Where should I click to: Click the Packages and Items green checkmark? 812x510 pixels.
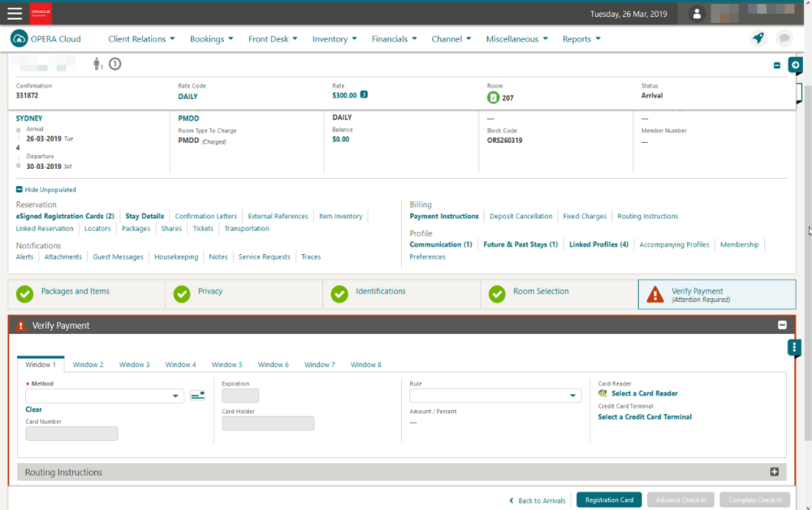click(x=24, y=294)
